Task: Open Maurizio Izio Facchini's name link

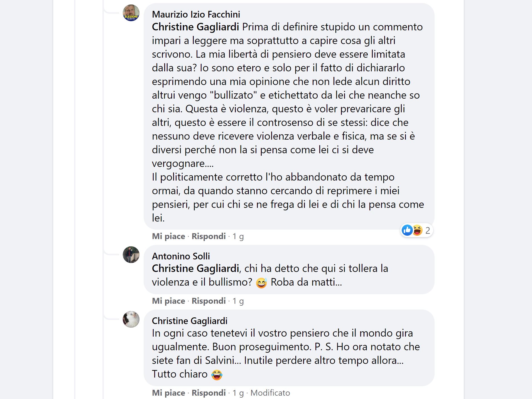Action: point(196,14)
